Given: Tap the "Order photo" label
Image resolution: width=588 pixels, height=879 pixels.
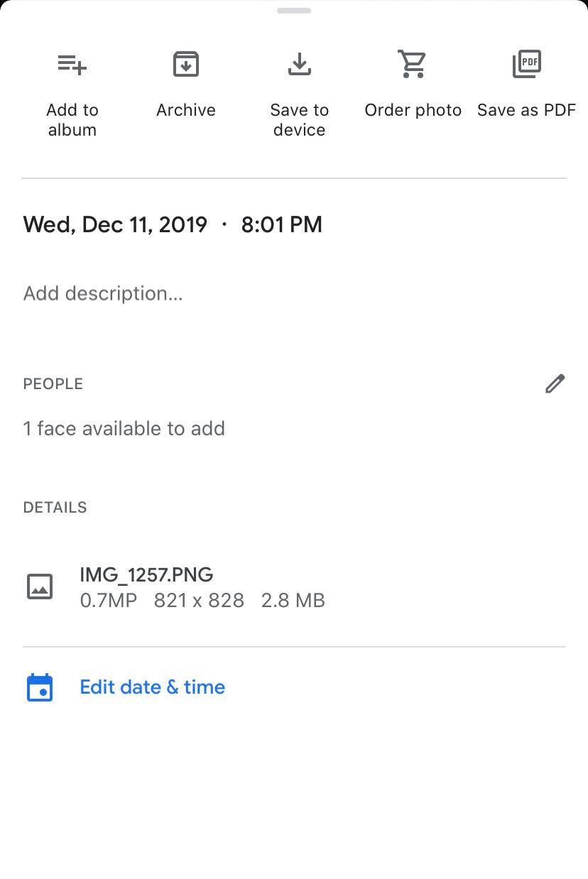Looking at the screenshot, I should 413,110.
